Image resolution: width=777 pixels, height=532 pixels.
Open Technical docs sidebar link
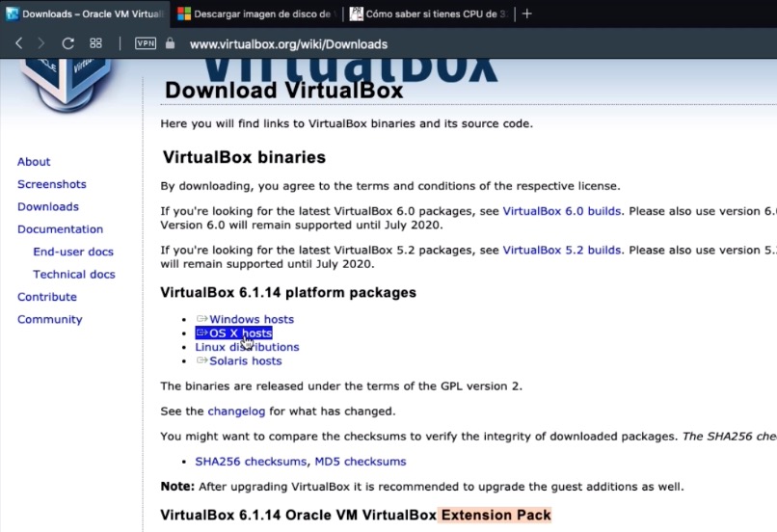click(x=74, y=274)
